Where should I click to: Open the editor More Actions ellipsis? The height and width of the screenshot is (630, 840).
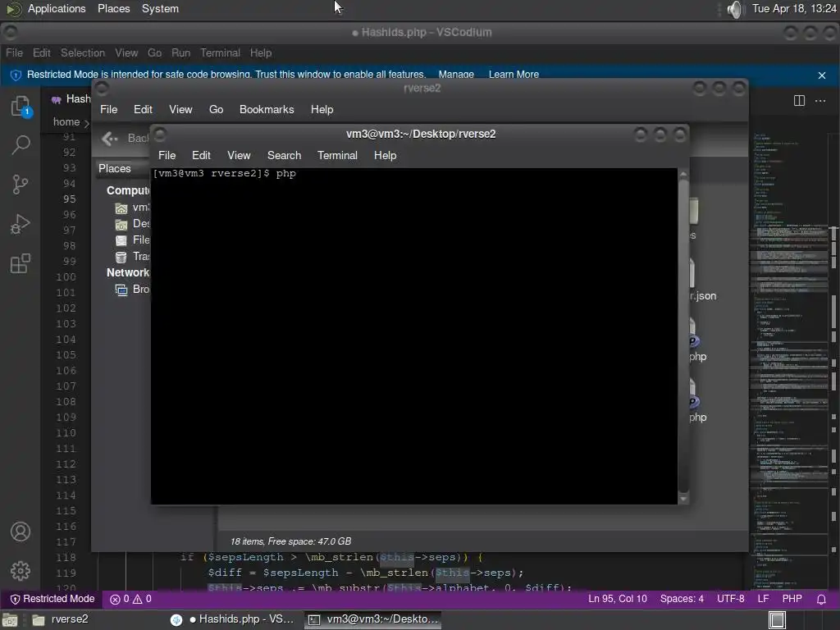(820, 101)
